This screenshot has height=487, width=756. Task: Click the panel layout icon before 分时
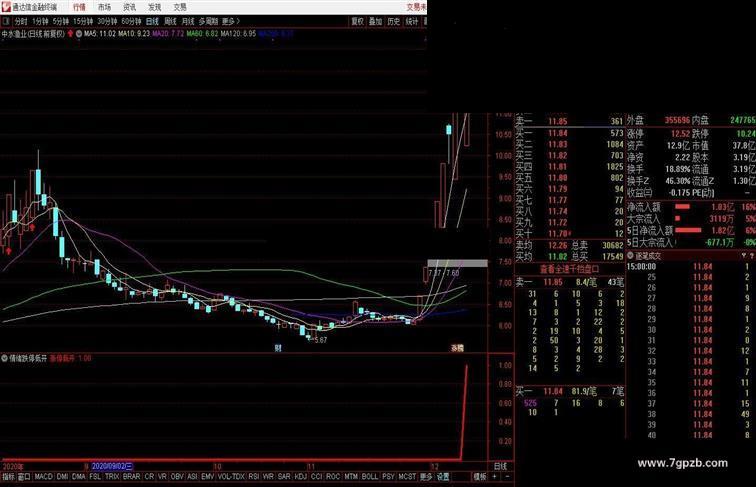pos(6,22)
